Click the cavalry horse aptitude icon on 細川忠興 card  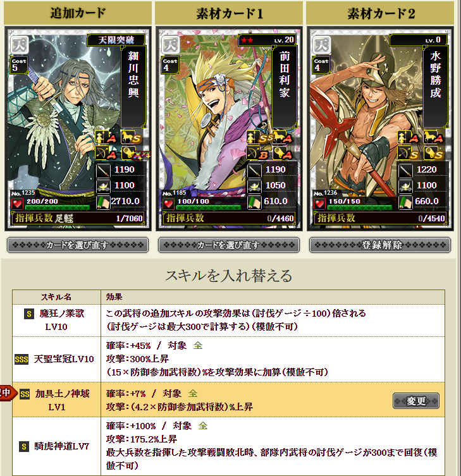(x=132, y=137)
